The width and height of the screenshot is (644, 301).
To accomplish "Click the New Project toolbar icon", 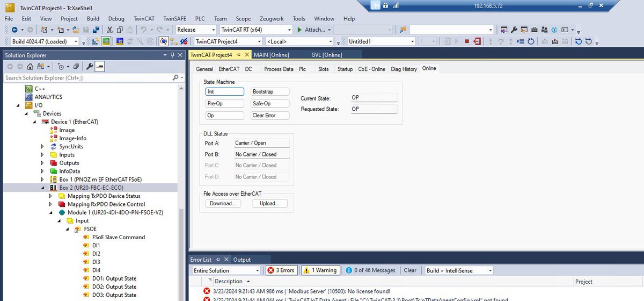I will 44,30.
